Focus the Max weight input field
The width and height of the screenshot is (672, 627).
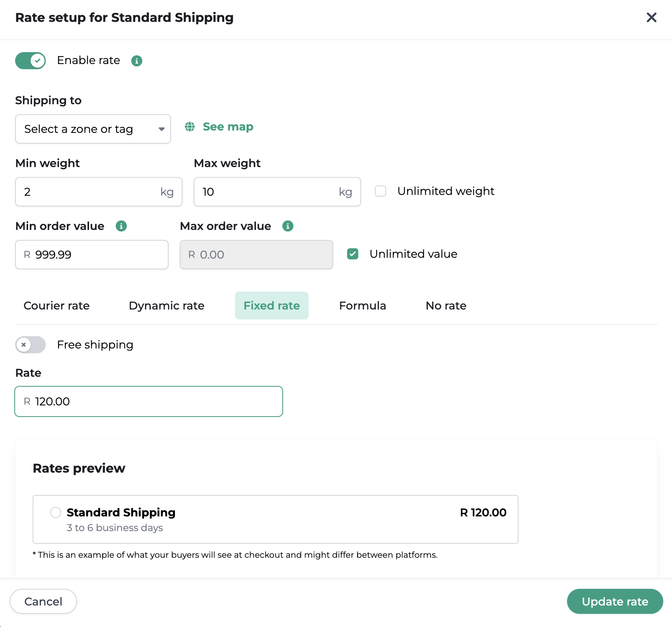pyautogui.click(x=277, y=192)
